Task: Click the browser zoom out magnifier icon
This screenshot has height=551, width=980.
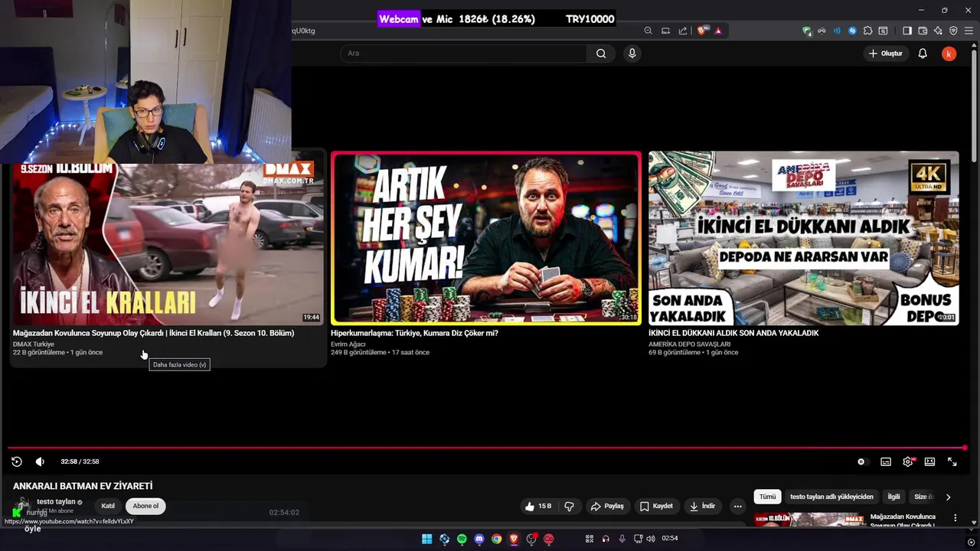Action: (648, 31)
